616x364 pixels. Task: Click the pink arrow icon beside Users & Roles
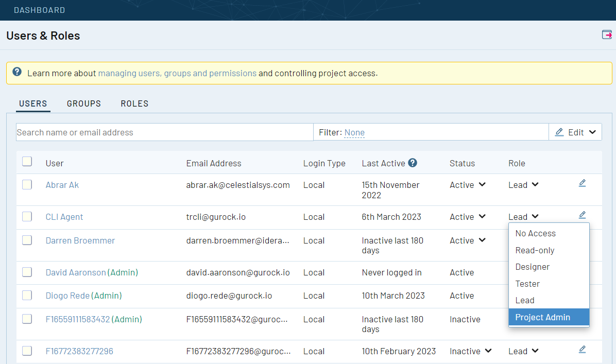click(607, 34)
